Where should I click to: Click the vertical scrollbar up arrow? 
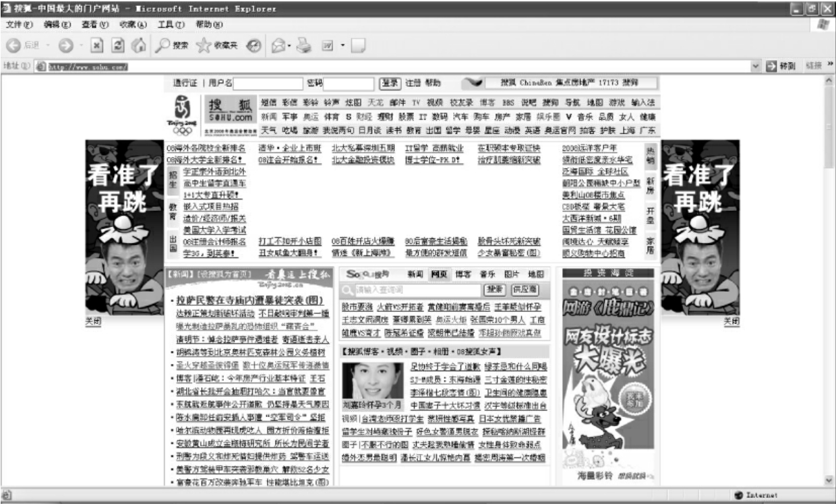tap(829, 79)
